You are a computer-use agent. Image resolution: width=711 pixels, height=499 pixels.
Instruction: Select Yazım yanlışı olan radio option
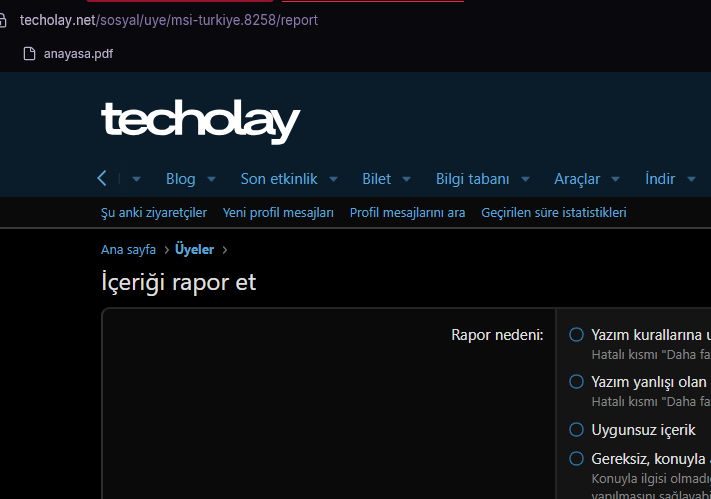tap(576, 382)
